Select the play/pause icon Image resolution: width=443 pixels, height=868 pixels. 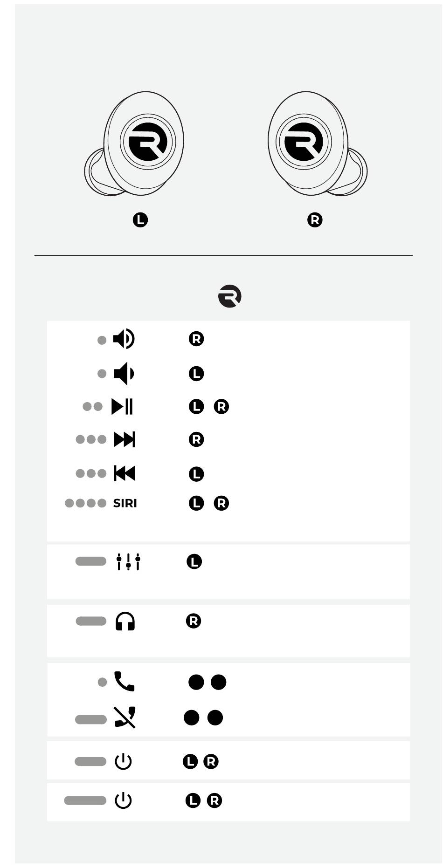(x=122, y=406)
